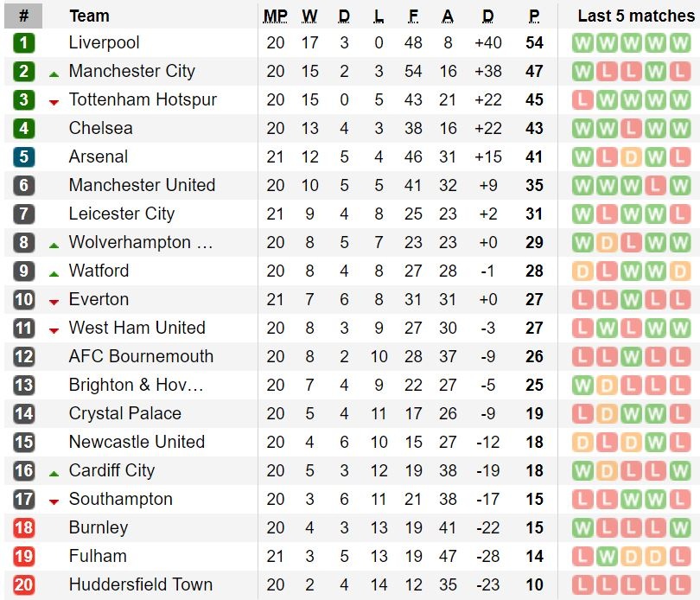700x600 pixels.
Task: Click Huddersfield Town's red position 20 badge
Action: tap(24, 585)
